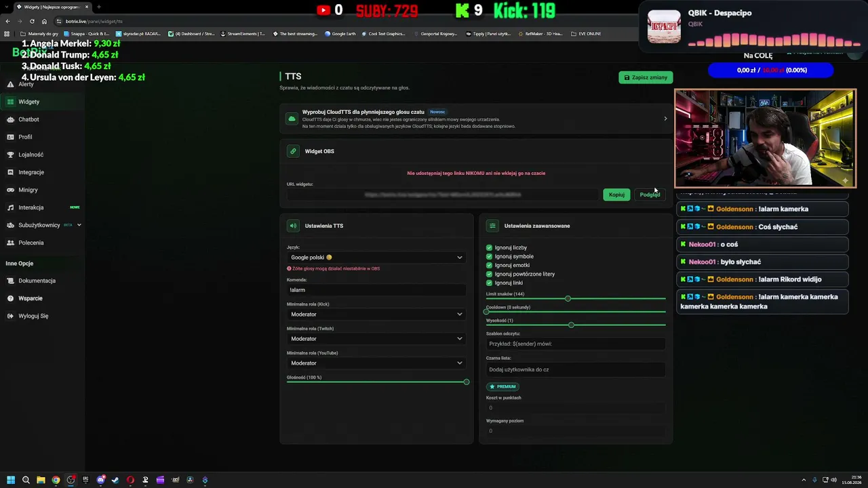Edit the Komenda !alarm field
Screen dimensions: 868x488
(376, 290)
